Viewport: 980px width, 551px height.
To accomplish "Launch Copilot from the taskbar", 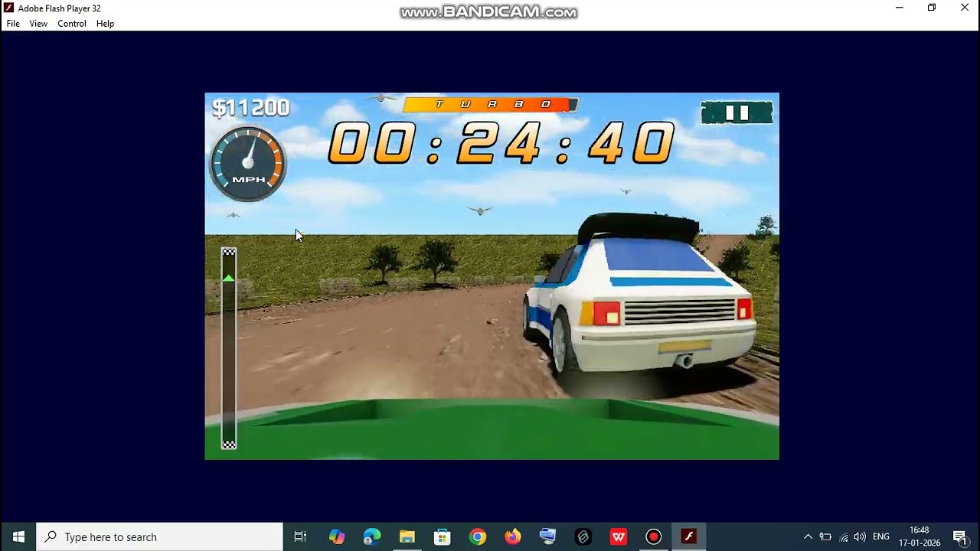I will pos(337,536).
